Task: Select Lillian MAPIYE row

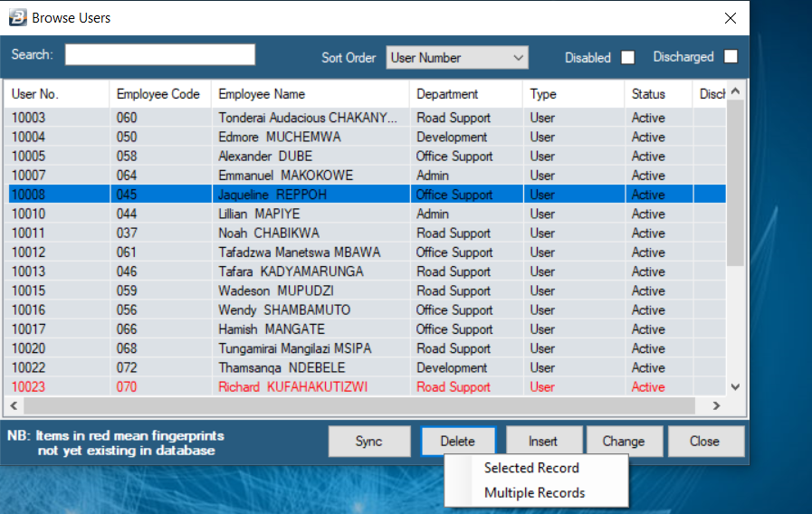Action: point(365,214)
